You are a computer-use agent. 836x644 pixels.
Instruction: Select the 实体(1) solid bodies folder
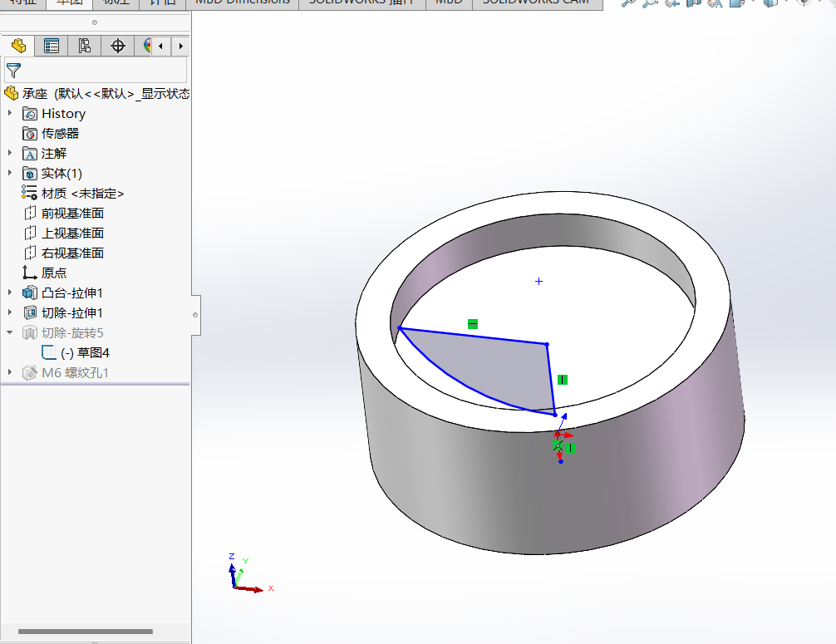52,174
